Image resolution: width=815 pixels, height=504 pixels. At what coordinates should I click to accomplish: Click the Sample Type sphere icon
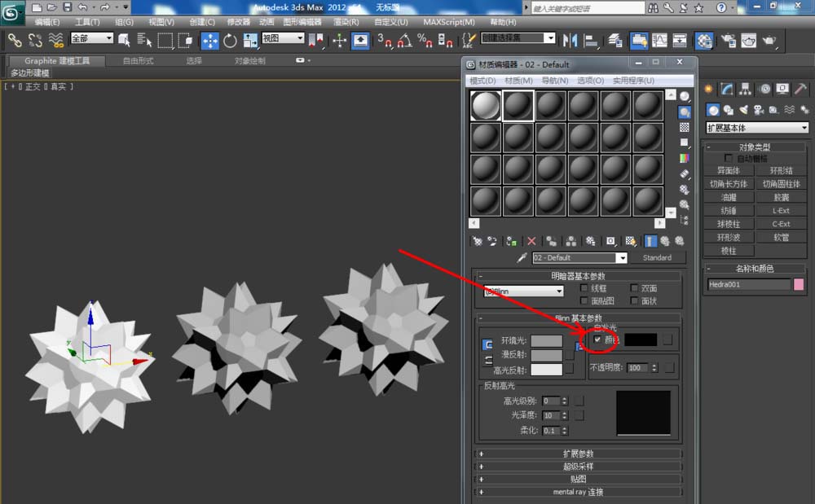click(x=685, y=97)
